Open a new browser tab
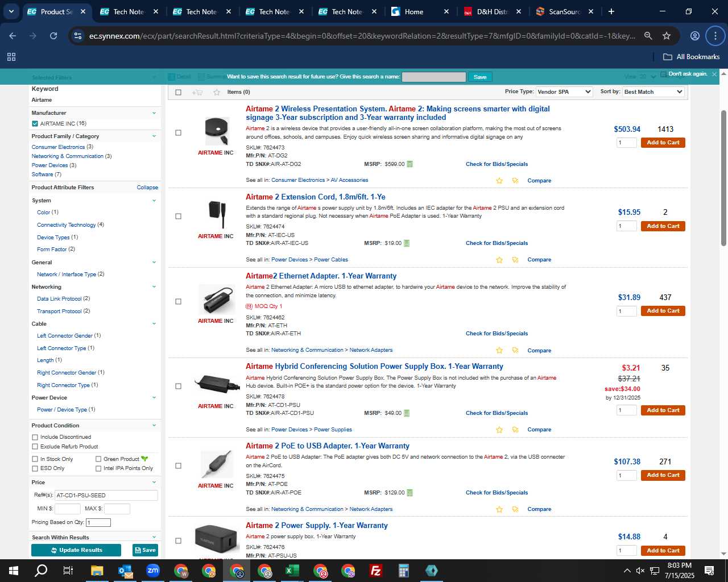This screenshot has width=728, height=582. pos(611,11)
